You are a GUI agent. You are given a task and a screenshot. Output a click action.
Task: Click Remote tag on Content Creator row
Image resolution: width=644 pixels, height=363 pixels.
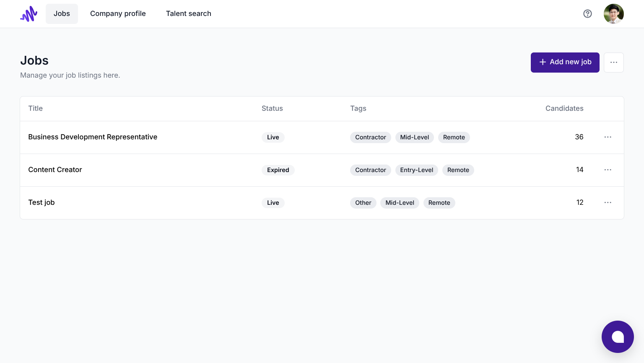(458, 170)
